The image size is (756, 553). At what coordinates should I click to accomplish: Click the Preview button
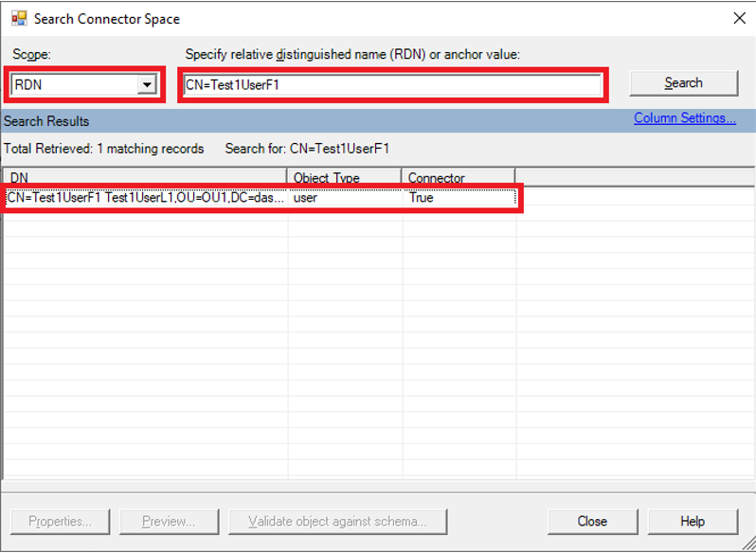(170, 522)
